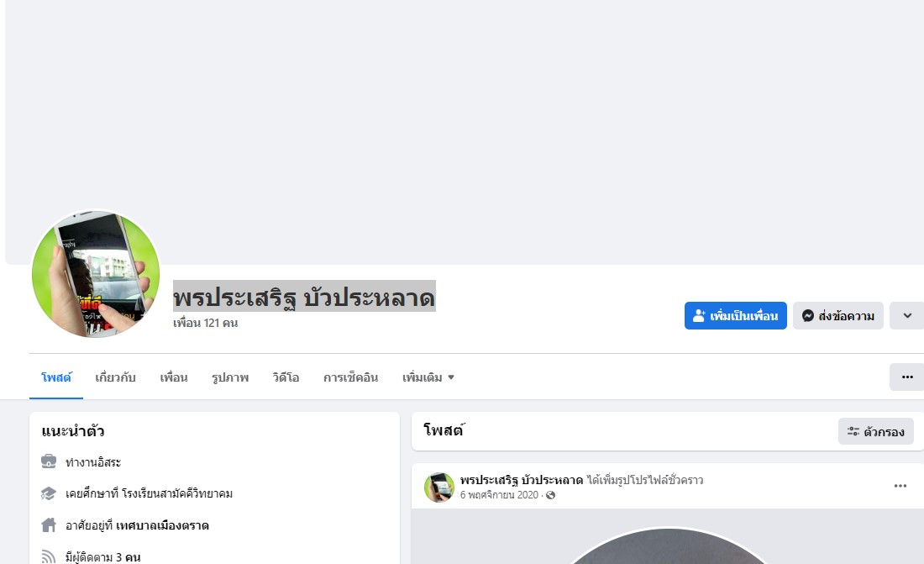
Task: Click the ส่งข้อความ message button
Action: (838, 316)
